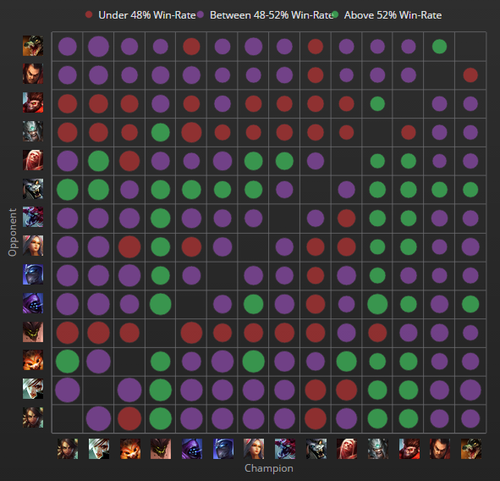This screenshot has width=500, height=481.
Task: Click the 'Champion' axis title
Action: pos(269,468)
